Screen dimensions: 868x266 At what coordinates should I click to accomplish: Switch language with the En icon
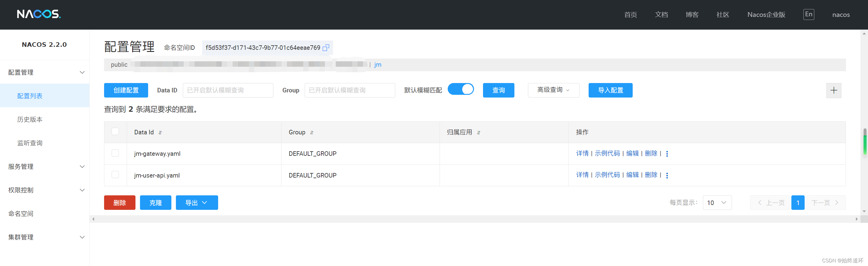tap(809, 14)
